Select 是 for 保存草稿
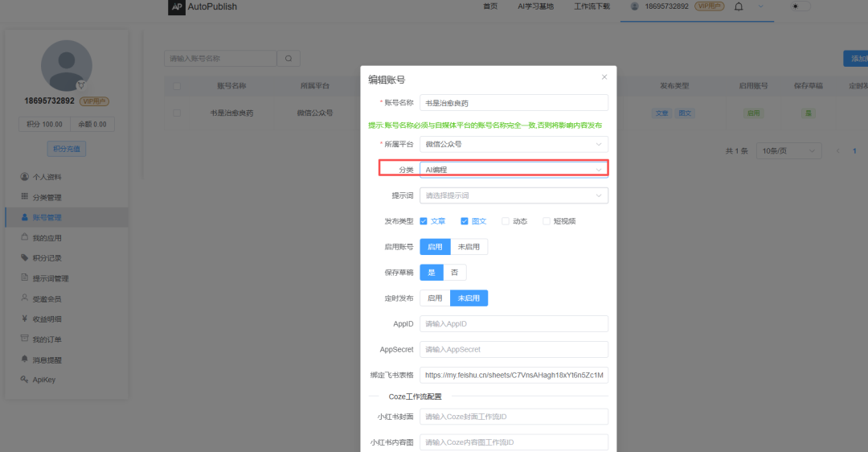The image size is (868, 452). point(432,272)
